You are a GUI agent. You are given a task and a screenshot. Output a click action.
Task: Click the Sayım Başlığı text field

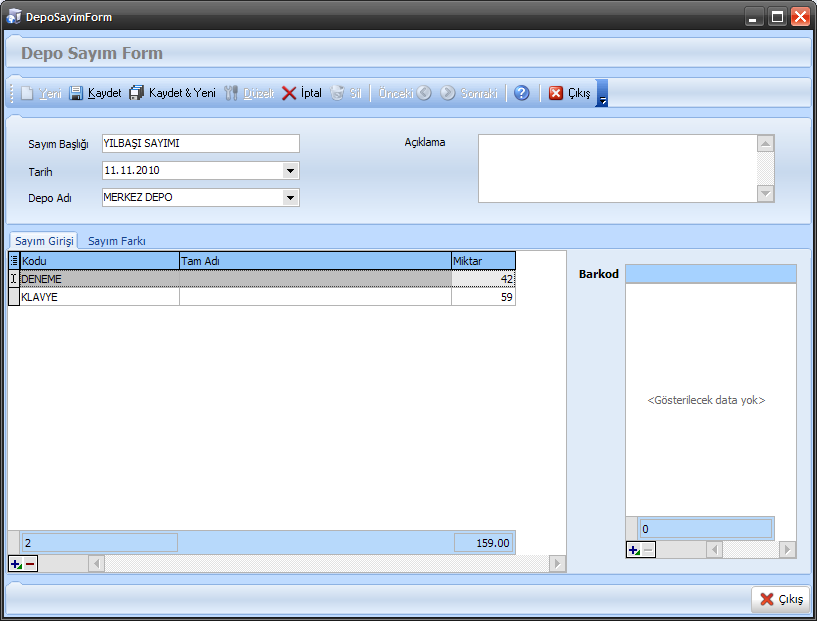[x=200, y=144]
